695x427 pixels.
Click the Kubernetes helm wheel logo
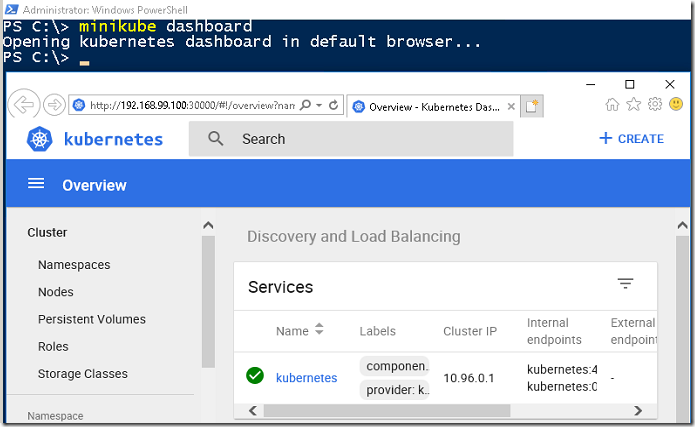[39, 139]
